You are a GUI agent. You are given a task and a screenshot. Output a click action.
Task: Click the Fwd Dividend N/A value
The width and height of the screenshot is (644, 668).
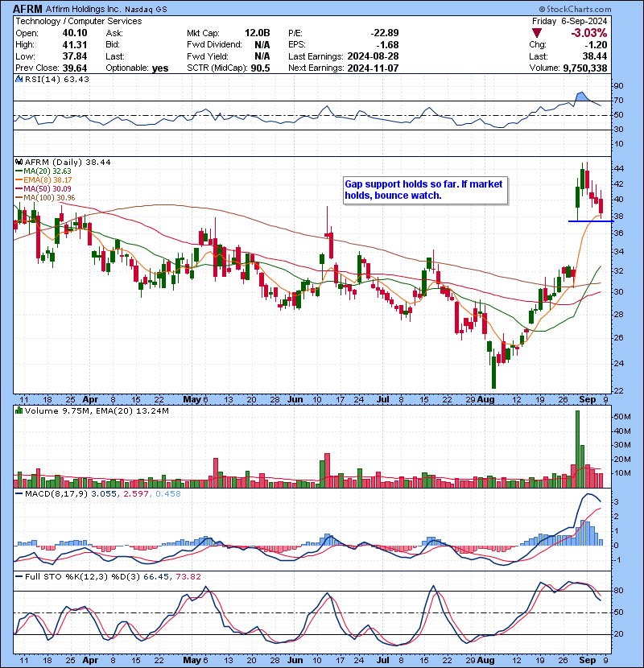pos(262,45)
